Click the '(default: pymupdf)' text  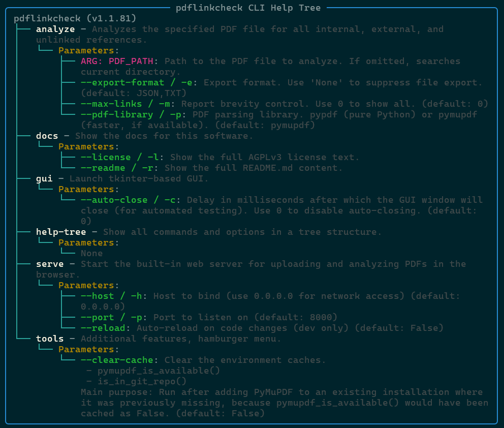point(265,125)
